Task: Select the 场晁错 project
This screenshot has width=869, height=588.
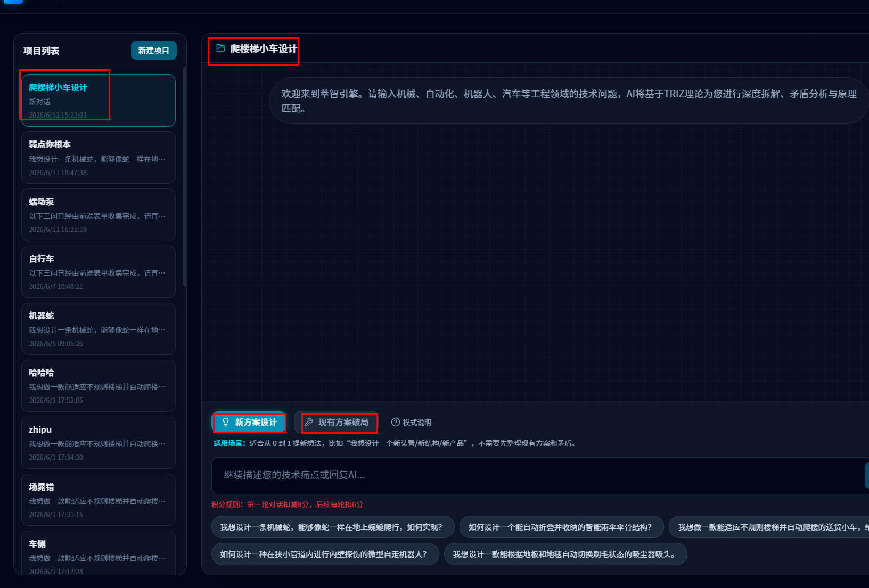Action: 99,500
